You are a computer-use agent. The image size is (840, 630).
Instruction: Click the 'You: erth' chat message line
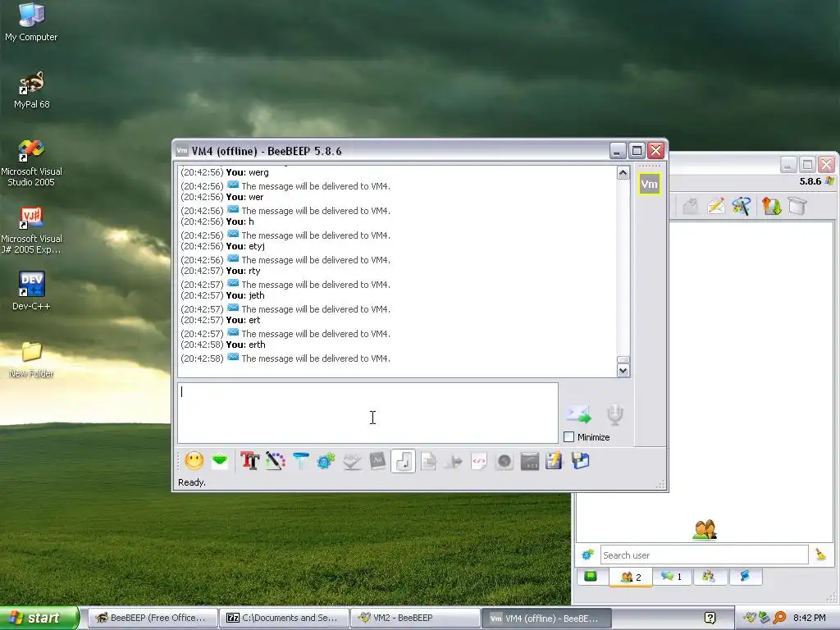click(223, 345)
